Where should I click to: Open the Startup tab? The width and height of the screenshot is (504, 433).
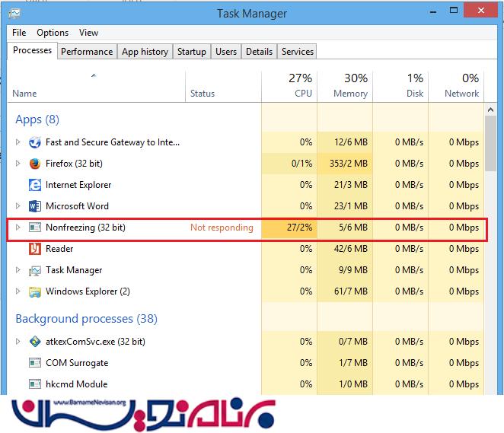(x=191, y=52)
